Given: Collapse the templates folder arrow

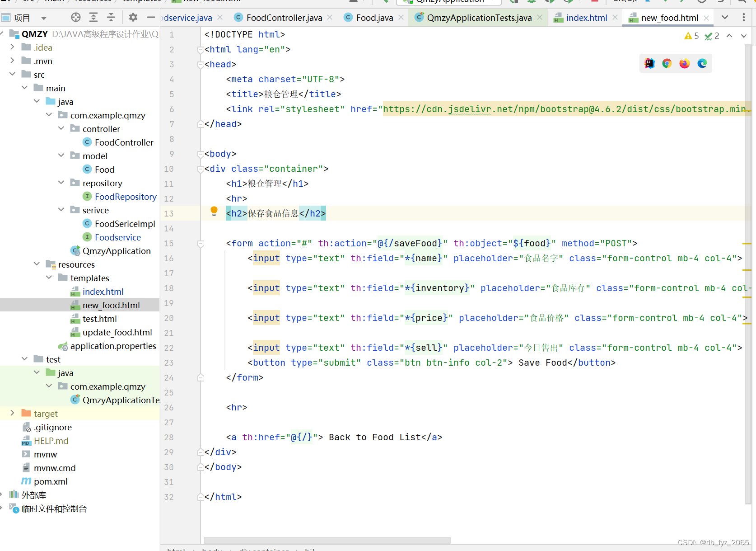Looking at the screenshot, I should point(49,278).
